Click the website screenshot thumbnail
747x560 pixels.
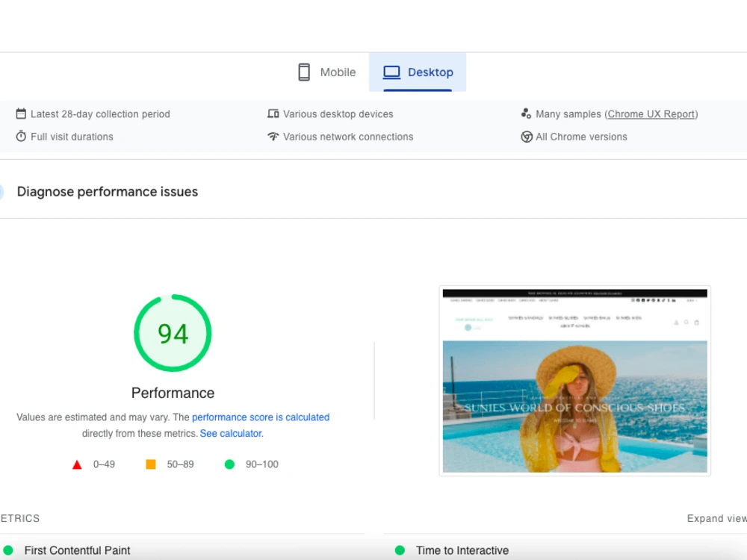pos(575,381)
